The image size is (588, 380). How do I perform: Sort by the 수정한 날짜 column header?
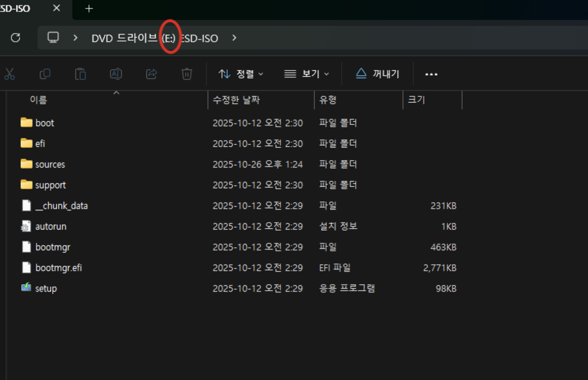(x=236, y=100)
